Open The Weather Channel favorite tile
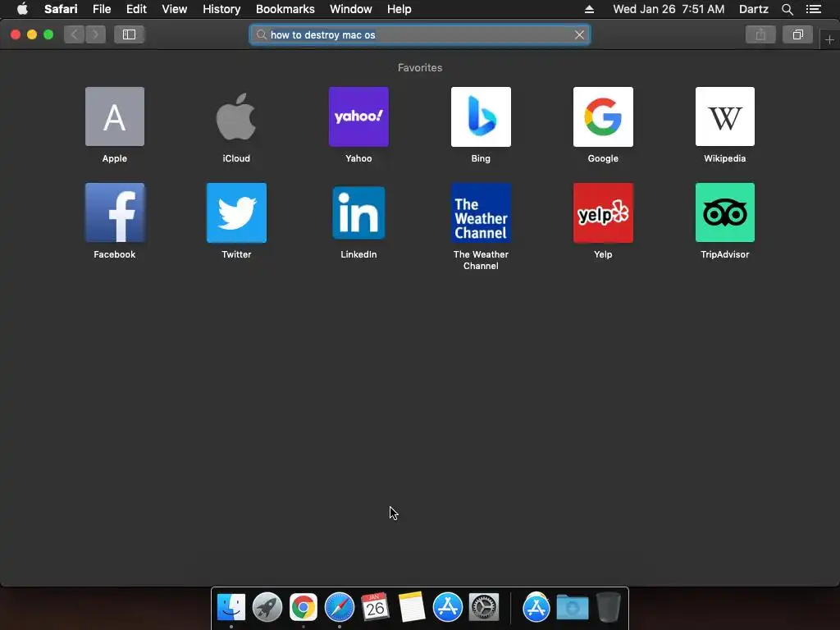This screenshot has width=840, height=630. click(x=481, y=212)
